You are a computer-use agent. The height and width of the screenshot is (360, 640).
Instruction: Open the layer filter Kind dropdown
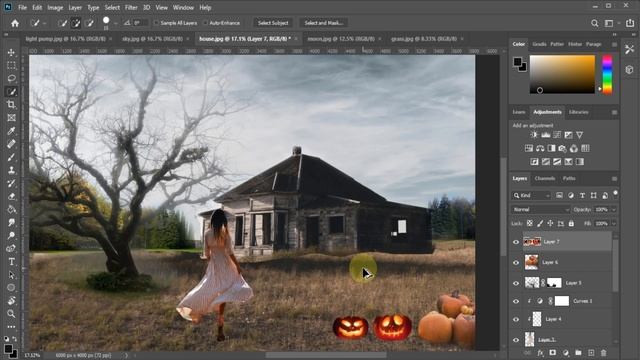click(x=531, y=196)
